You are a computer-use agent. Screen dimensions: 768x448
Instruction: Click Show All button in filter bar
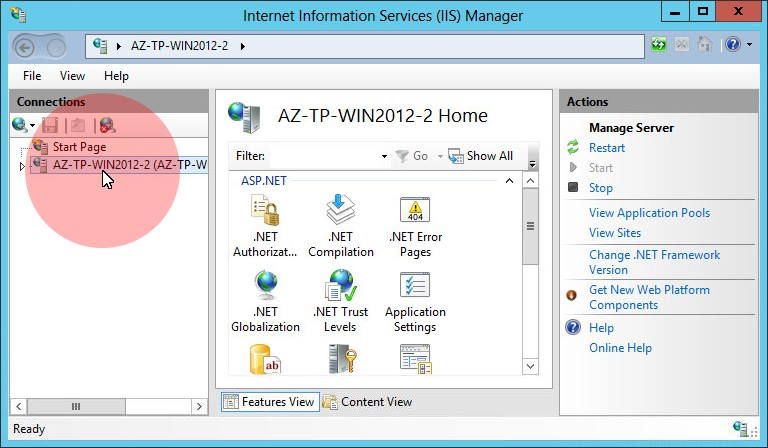(x=481, y=156)
